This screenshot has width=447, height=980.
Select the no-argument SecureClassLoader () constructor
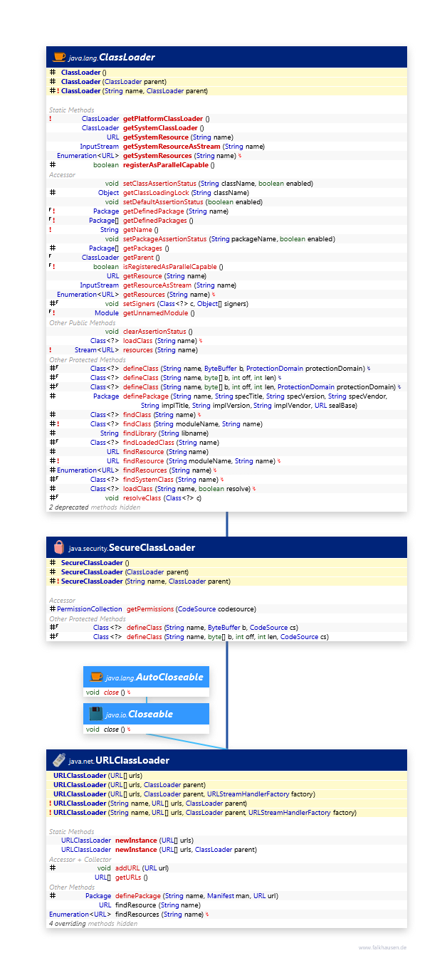pyautogui.click(x=94, y=563)
